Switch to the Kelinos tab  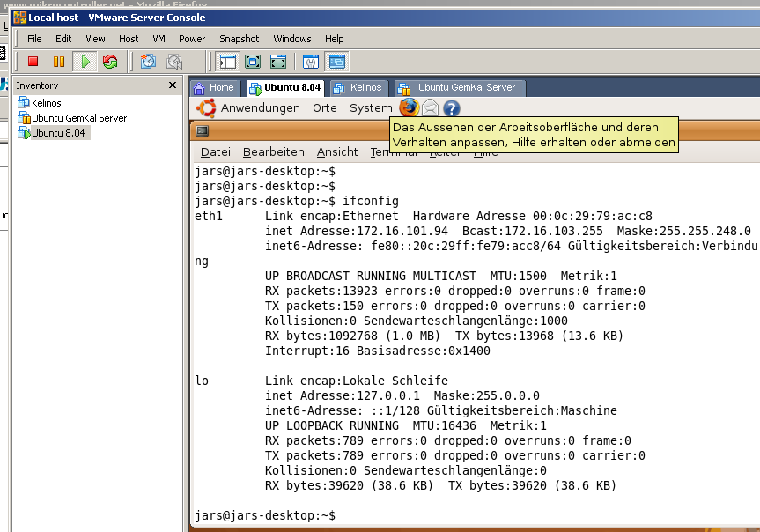(359, 88)
